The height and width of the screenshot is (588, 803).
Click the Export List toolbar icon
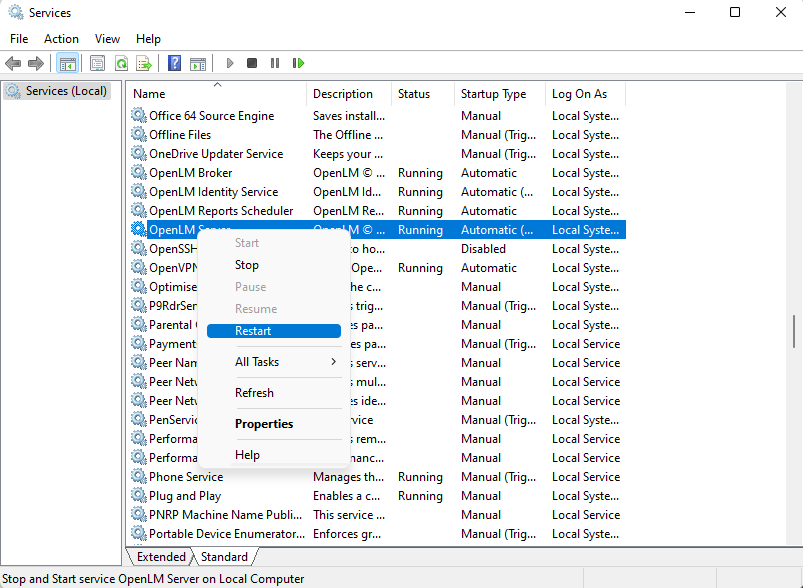point(144,63)
